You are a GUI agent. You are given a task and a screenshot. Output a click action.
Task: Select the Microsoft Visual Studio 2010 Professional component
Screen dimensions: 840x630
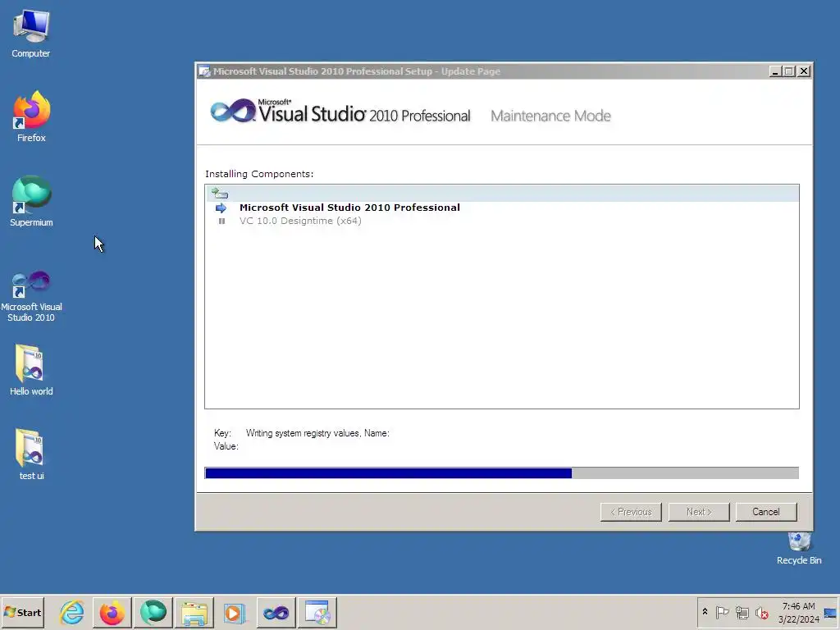[349, 208]
